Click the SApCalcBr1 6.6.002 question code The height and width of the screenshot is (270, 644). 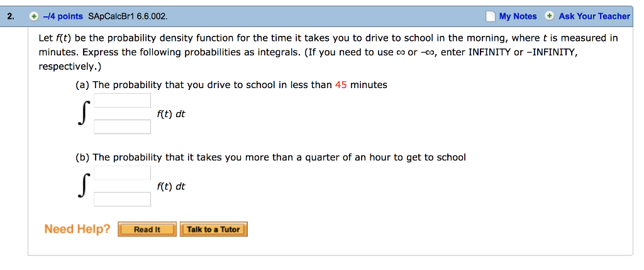[x=128, y=16]
